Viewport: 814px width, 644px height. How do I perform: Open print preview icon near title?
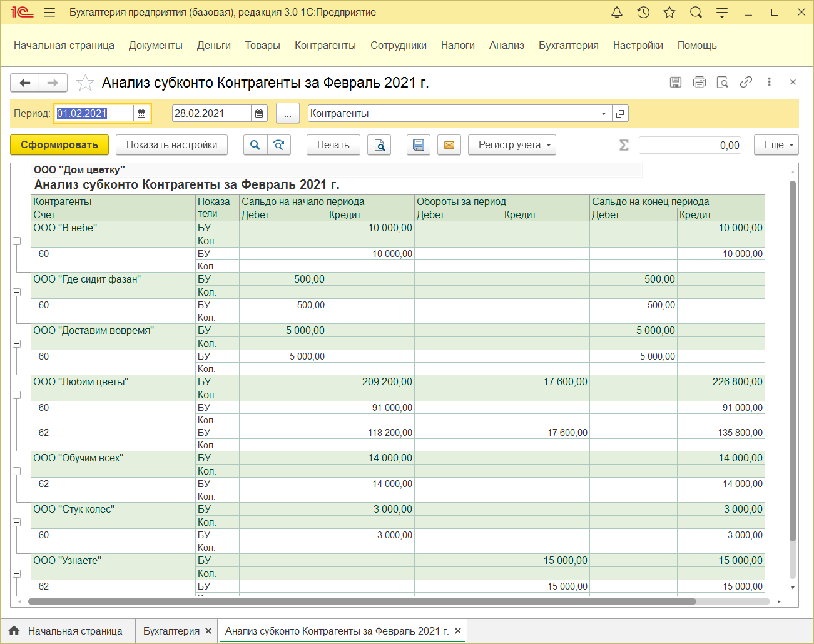(723, 82)
